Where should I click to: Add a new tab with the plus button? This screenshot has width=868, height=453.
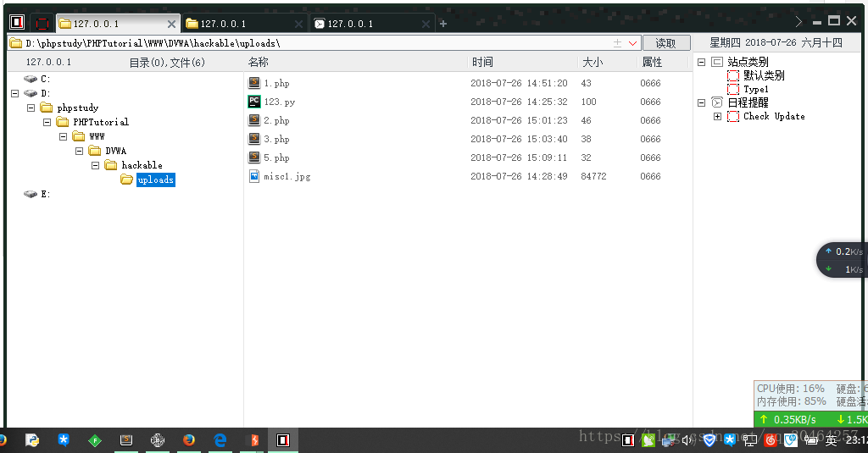coord(442,24)
